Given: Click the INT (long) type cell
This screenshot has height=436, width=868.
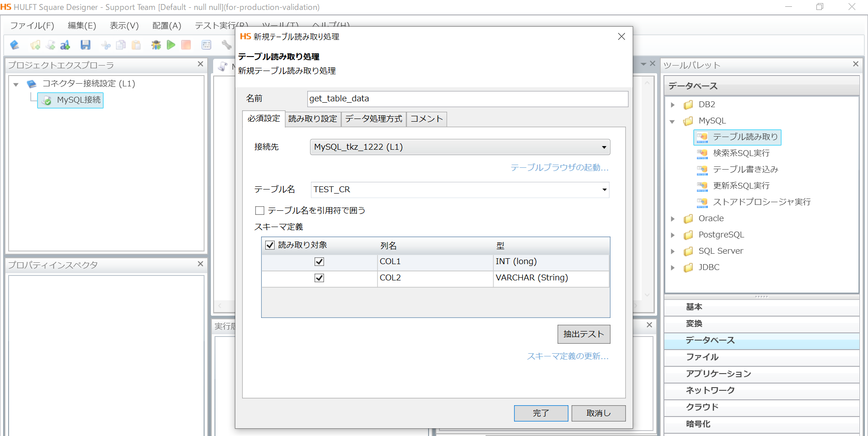Looking at the screenshot, I should point(551,262).
